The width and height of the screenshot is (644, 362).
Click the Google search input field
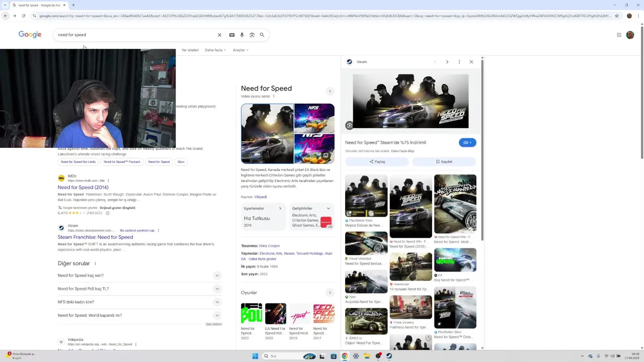point(136,35)
